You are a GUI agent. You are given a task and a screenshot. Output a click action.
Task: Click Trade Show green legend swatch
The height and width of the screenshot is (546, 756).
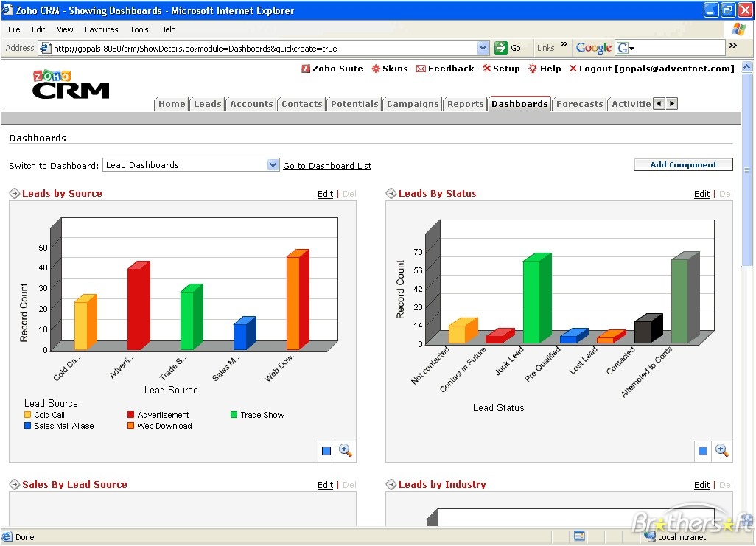tap(234, 414)
